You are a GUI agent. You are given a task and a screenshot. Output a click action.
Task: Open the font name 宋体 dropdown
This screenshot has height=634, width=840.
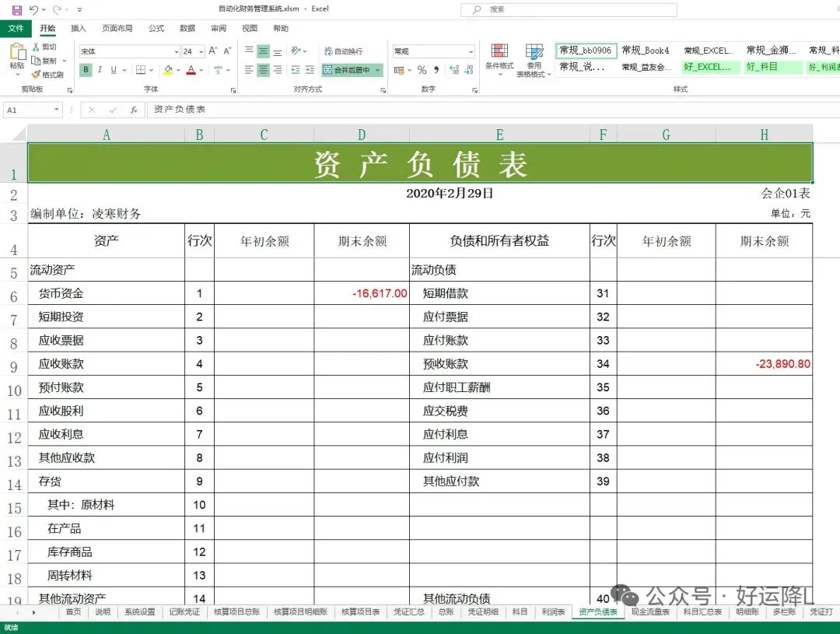point(177,51)
